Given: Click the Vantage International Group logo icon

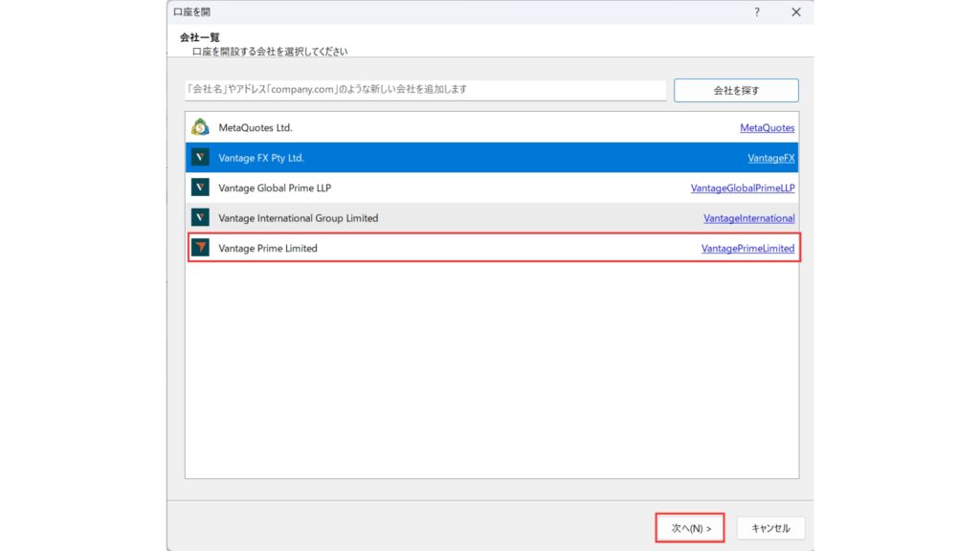Looking at the screenshot, I should (200, 218).
